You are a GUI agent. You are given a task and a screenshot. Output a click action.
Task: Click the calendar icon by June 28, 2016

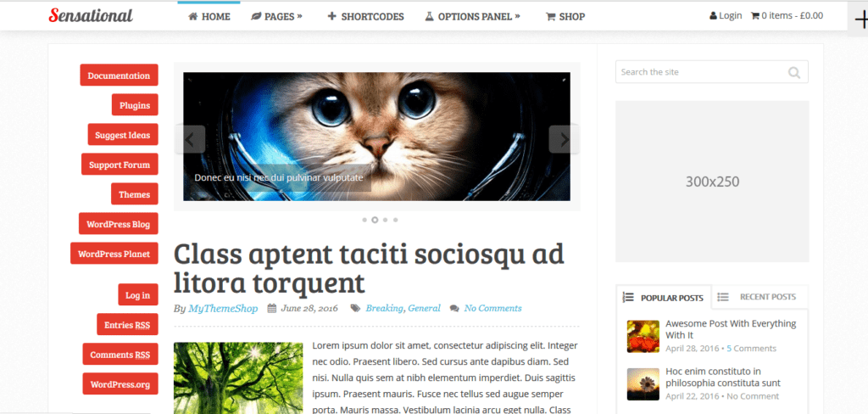click(x=272, y=309)
